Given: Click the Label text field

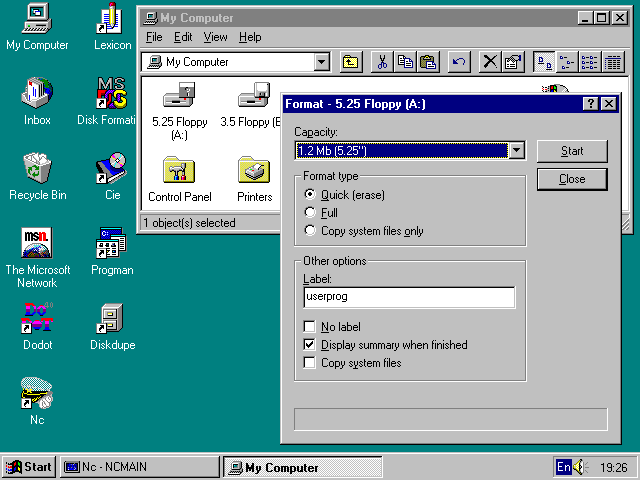Looking at the screenshot, I should (408, 297).
